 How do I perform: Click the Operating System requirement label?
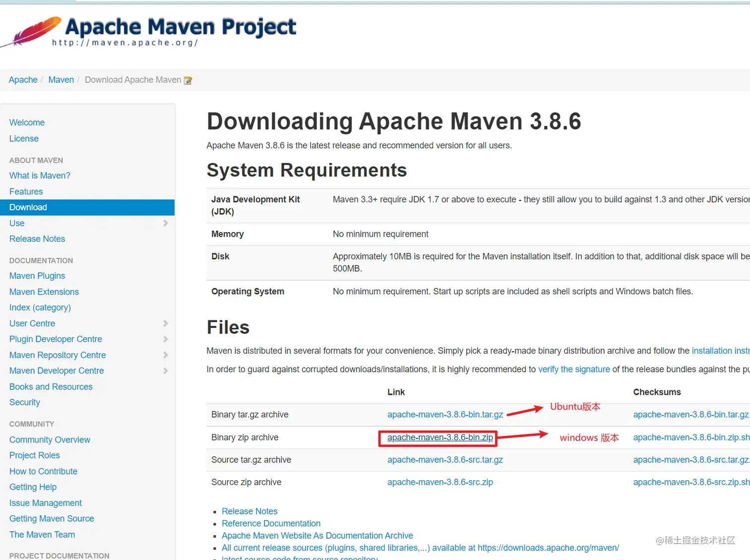pos(248,292)
